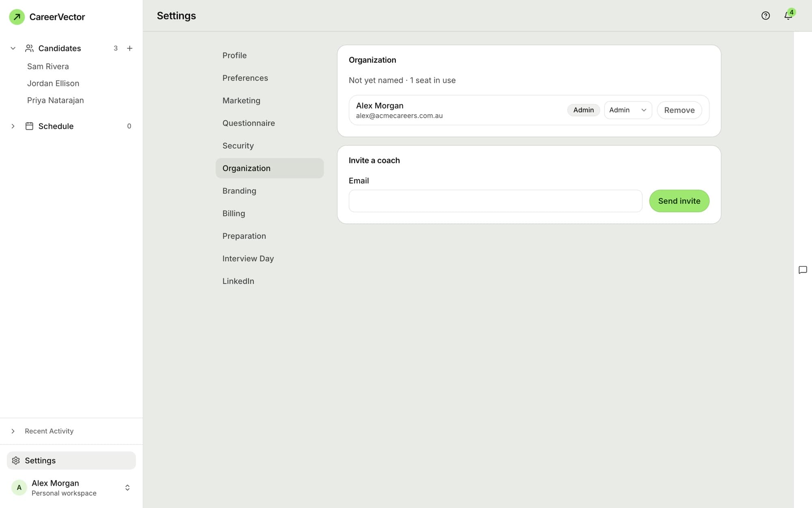The image size is (812, 508).
Task: Select the Organization settings tab
Action: tap(270, 168)
